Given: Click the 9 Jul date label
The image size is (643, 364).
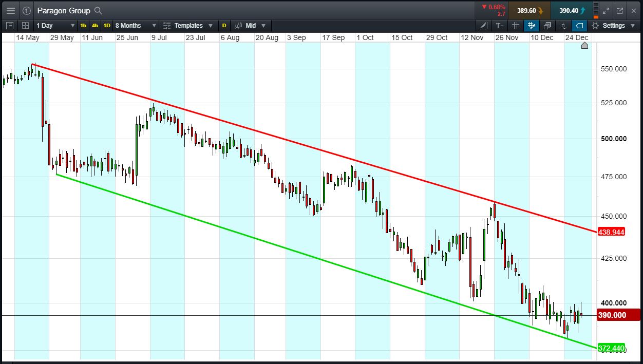Looking at the screenshot, I should (x=159, y=37).
